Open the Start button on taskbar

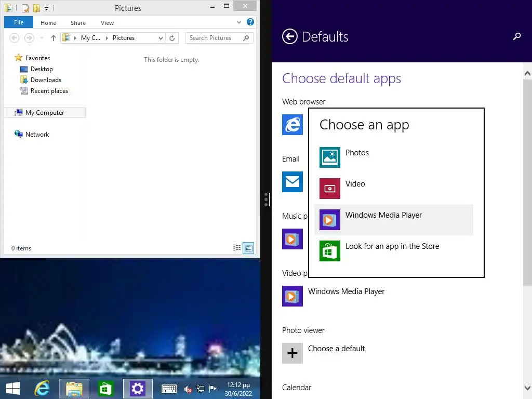coord(13,389)
